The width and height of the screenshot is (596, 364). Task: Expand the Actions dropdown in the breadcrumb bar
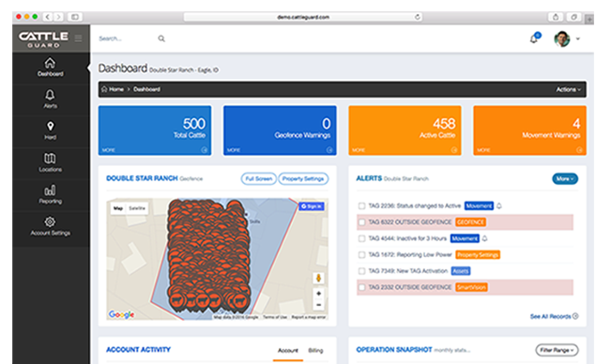pyautogui.click(x=568, y=89)
